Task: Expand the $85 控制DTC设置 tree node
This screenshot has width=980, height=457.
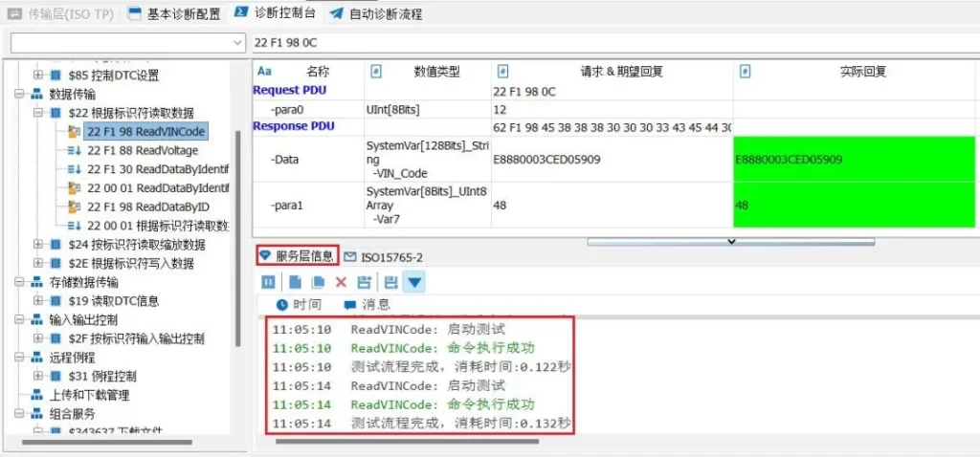Action: (38, 75)
